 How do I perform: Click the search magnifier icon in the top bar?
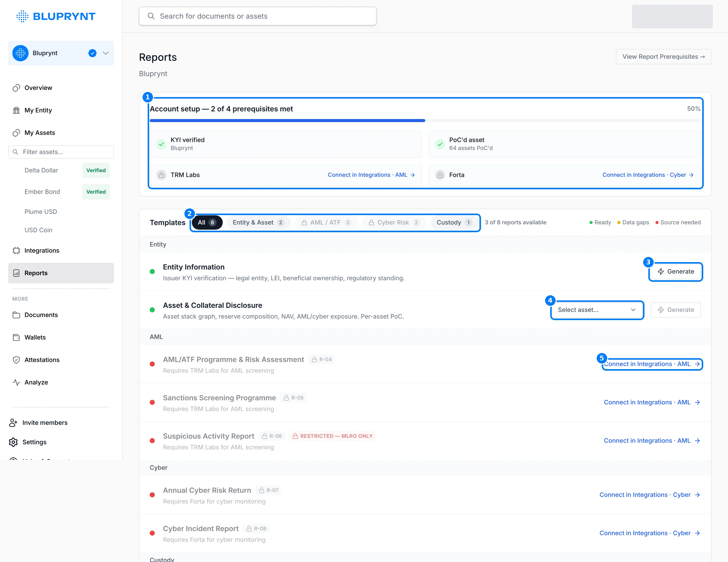(x=151, y=16)
